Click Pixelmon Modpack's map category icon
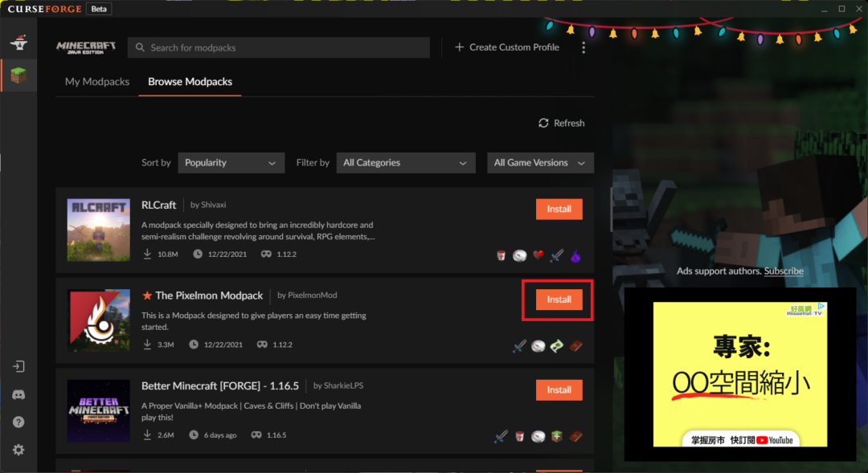Viewport: 868px width, 473px height. (557, 346)
